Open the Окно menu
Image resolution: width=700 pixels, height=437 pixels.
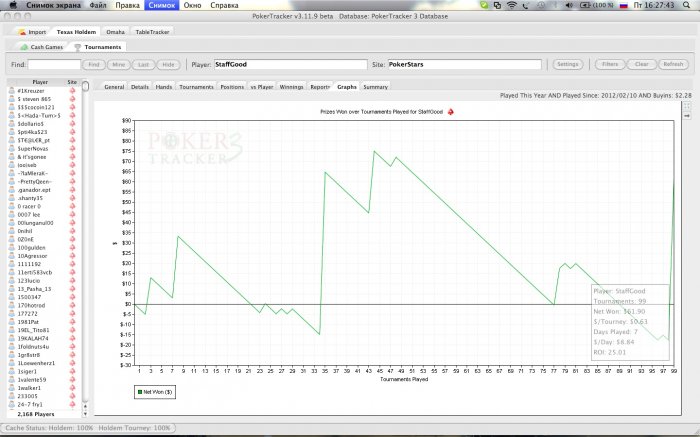click(192, 5)
